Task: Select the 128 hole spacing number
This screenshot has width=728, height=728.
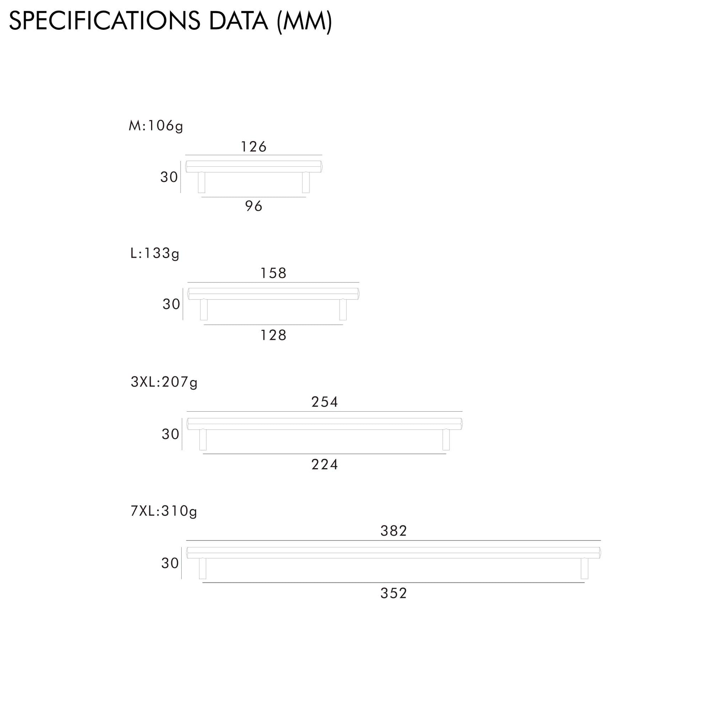Action: 274,335
